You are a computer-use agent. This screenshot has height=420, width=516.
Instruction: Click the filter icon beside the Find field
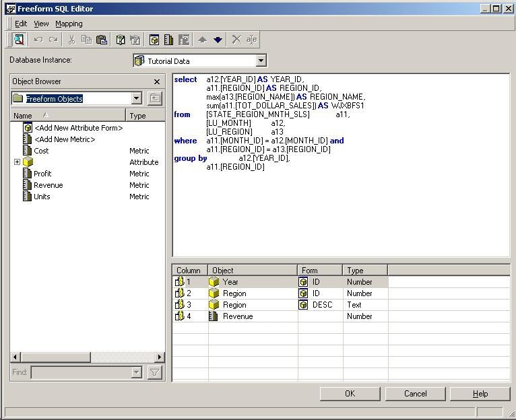click(x=155, y=372)
